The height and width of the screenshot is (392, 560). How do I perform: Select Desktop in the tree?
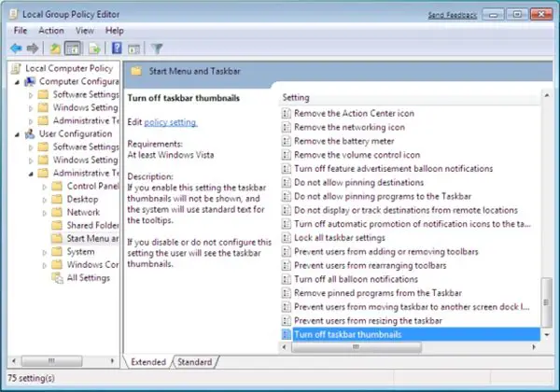tap(82, 199)
